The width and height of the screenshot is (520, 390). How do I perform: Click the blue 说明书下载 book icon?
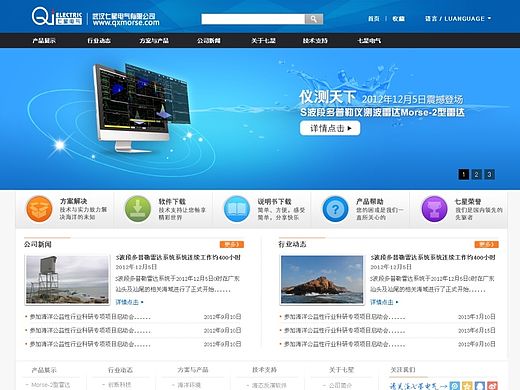[237, 209]
